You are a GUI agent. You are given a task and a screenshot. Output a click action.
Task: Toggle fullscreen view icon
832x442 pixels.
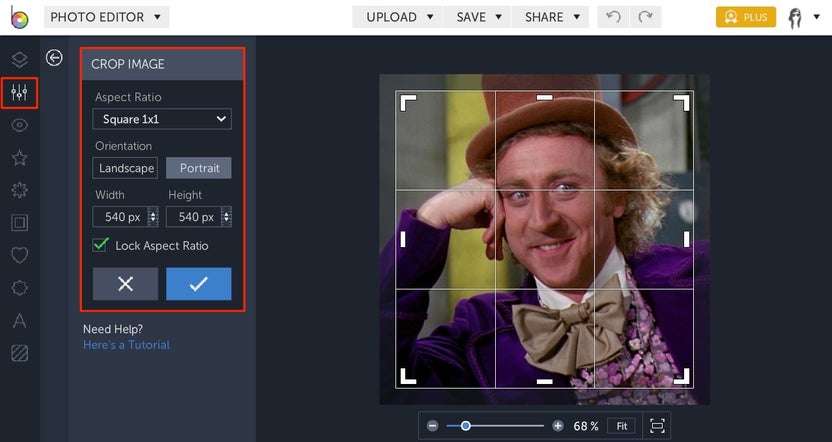click(x=657, y=426)
